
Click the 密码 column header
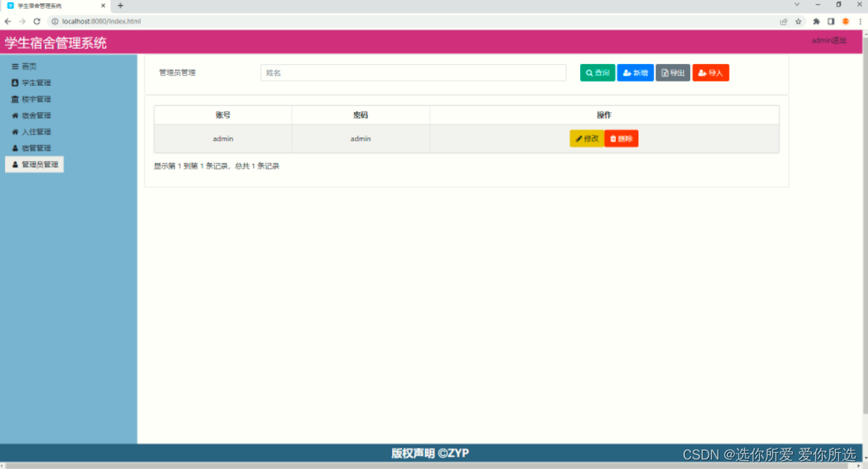click(360, 115)
